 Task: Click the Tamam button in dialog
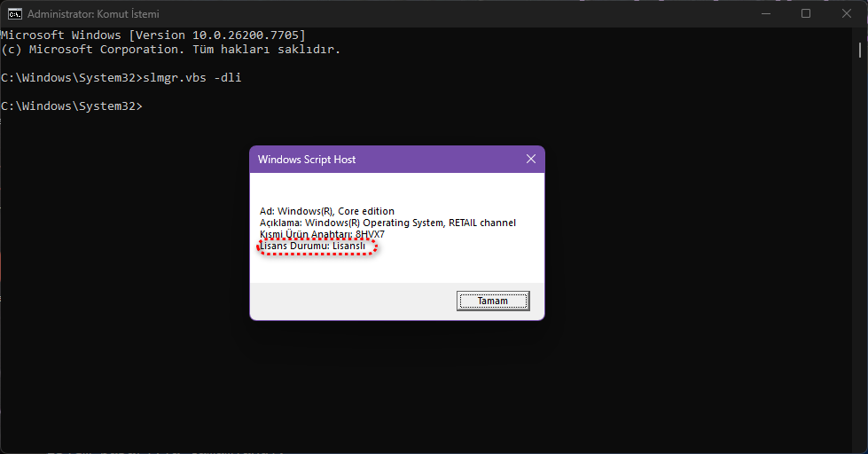[x=493, y=301]
